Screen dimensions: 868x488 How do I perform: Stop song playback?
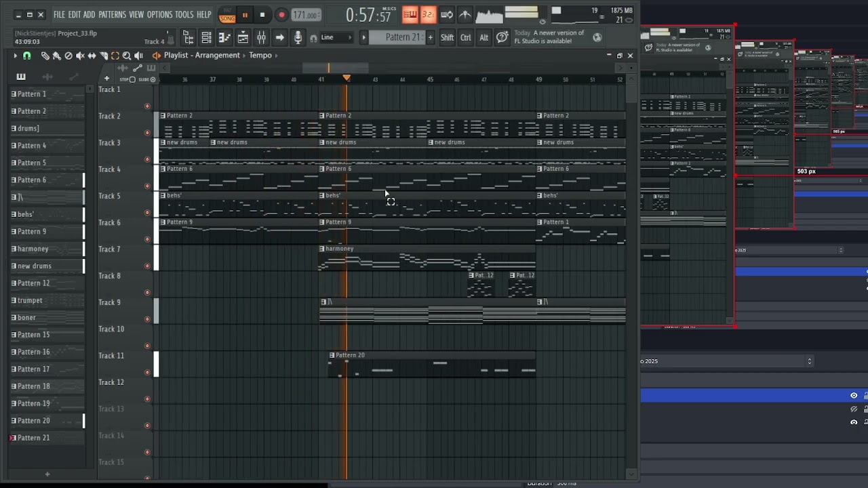[262, 15]
